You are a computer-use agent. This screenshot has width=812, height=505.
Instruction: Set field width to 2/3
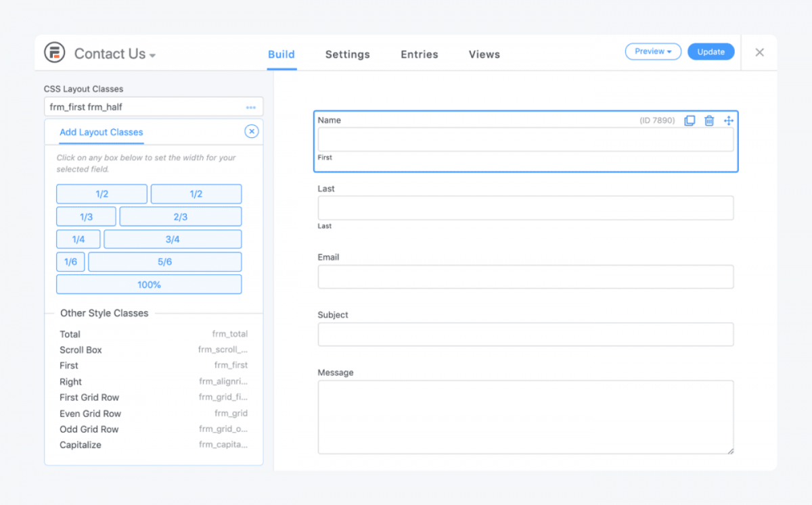[180, 216]
